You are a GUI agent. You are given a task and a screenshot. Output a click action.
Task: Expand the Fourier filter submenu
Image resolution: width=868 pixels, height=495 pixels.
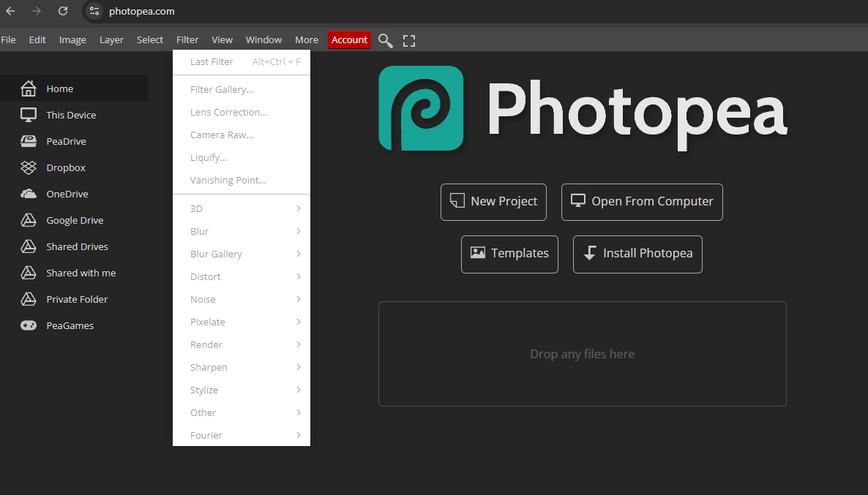point(242,435)
